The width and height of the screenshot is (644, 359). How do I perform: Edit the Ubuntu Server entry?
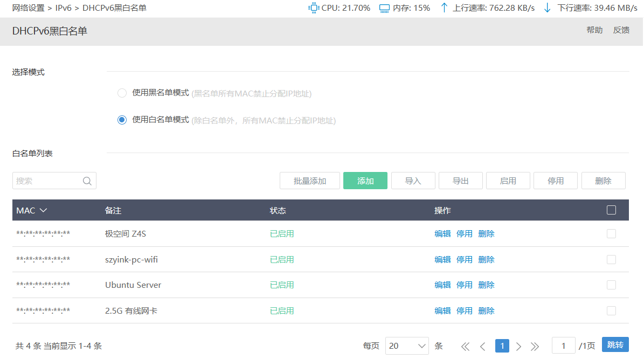pyautogui.click(x=442, y=285)
